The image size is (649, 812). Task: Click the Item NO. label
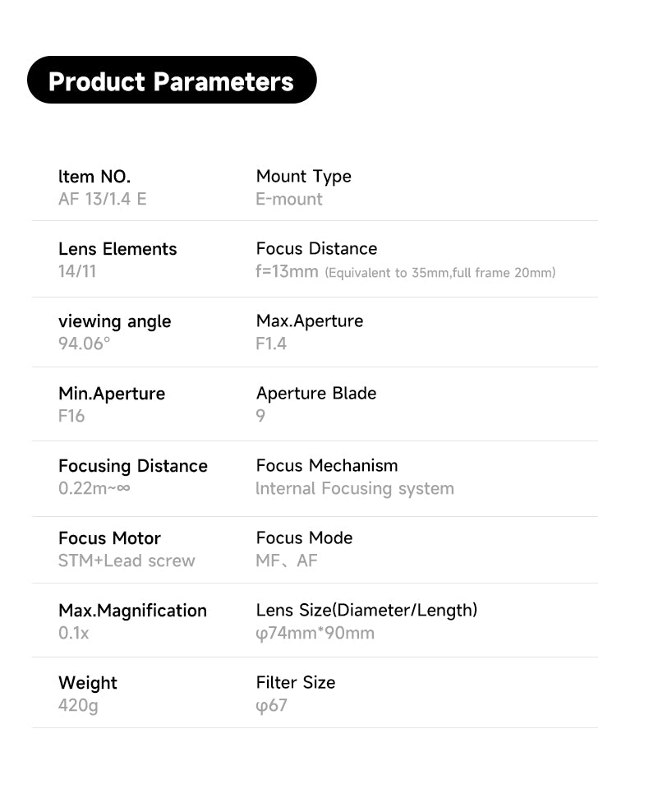point(94,177)
